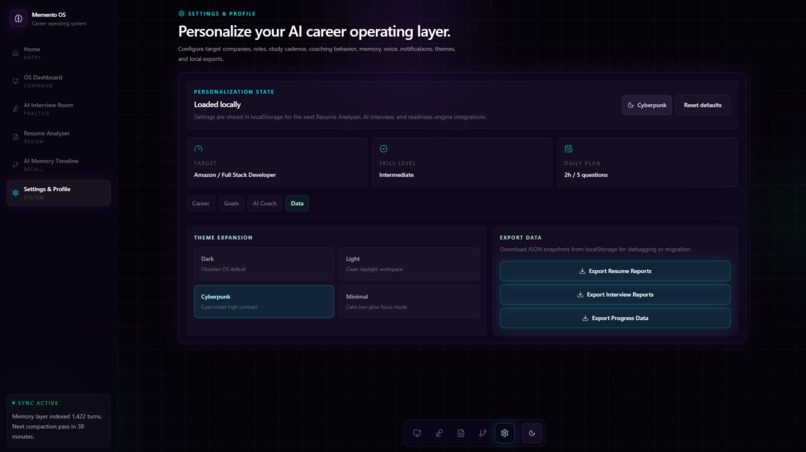Click Export Progress Data button
The width and height of the screenshot is (806, 452).
(x=615, y=318)
